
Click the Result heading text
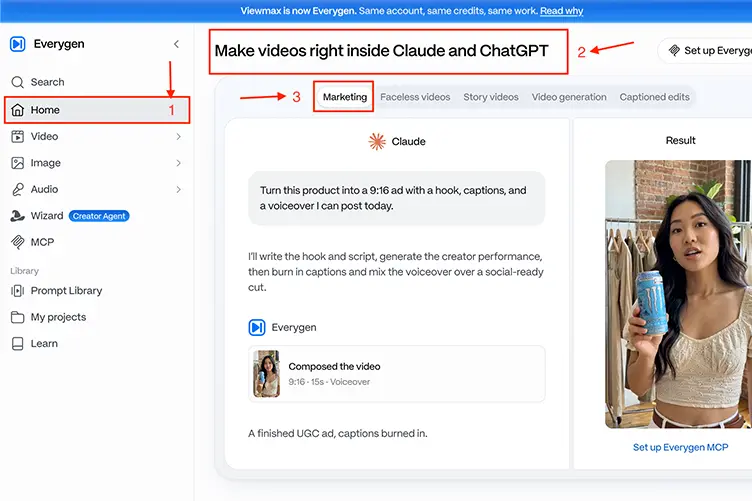pyautogui.click(x=681, y=140)
